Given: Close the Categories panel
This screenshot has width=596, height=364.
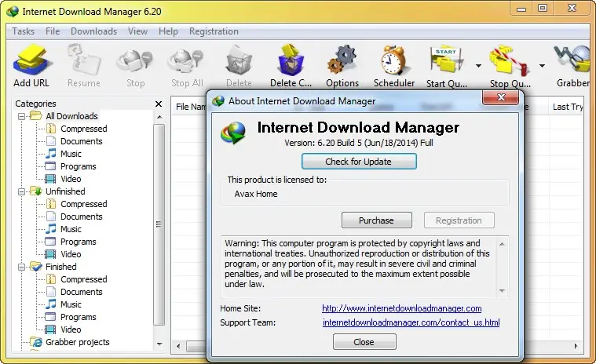Looking at the screenshot, I should (x=159, y=104).
